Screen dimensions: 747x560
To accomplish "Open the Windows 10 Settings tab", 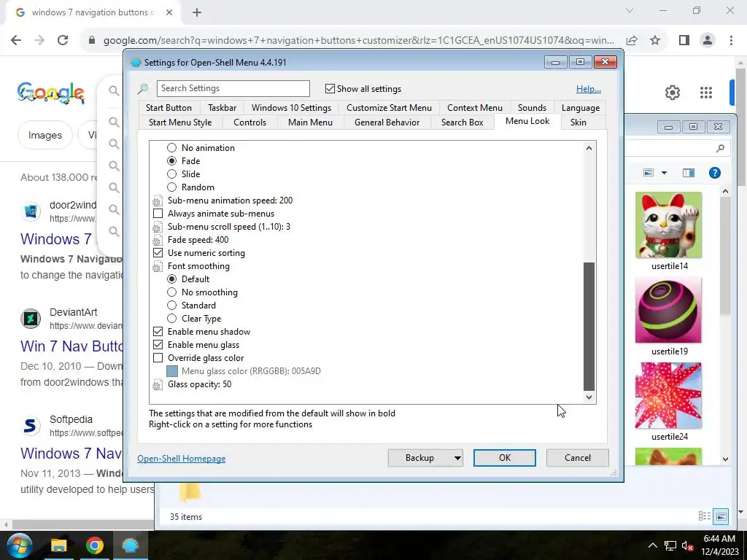I will pyautogui.click(x=291, y=108).
